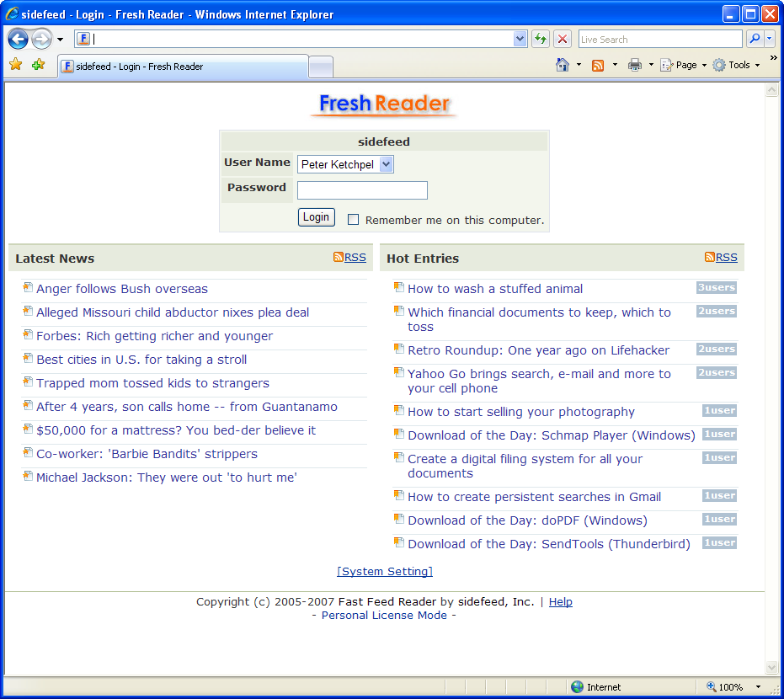The width and height of the screenshot is (784, 699).
Task: Open How to wash a stuffed animal
Action: (495, 289)
